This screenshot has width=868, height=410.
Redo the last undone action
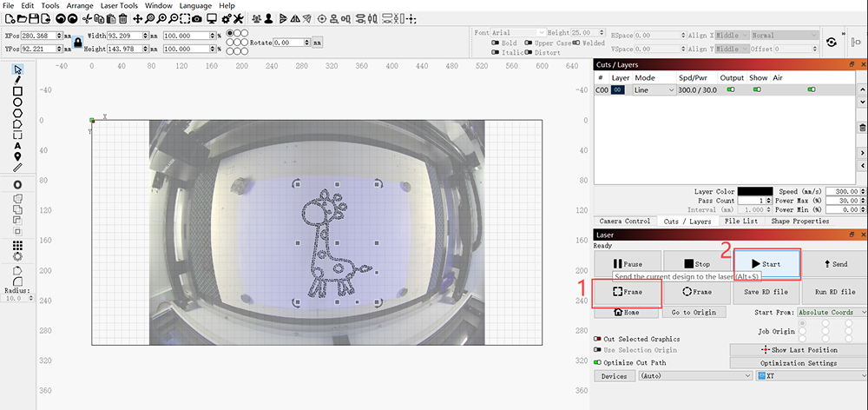tap(73, 18)
